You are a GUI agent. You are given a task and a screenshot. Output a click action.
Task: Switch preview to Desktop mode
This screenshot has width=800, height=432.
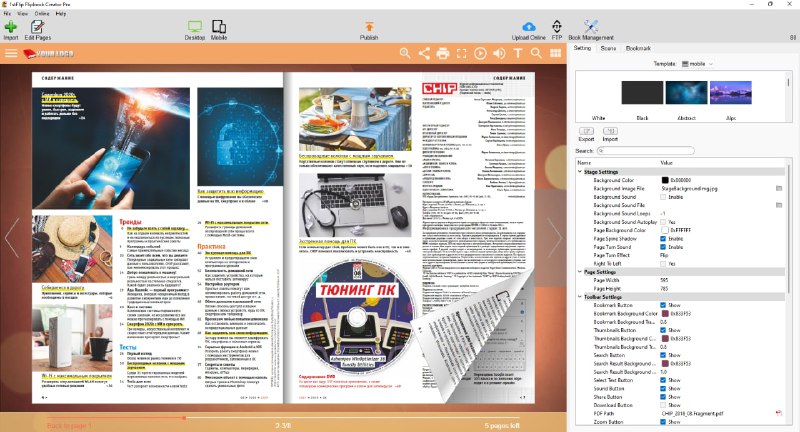coord(194,30)
